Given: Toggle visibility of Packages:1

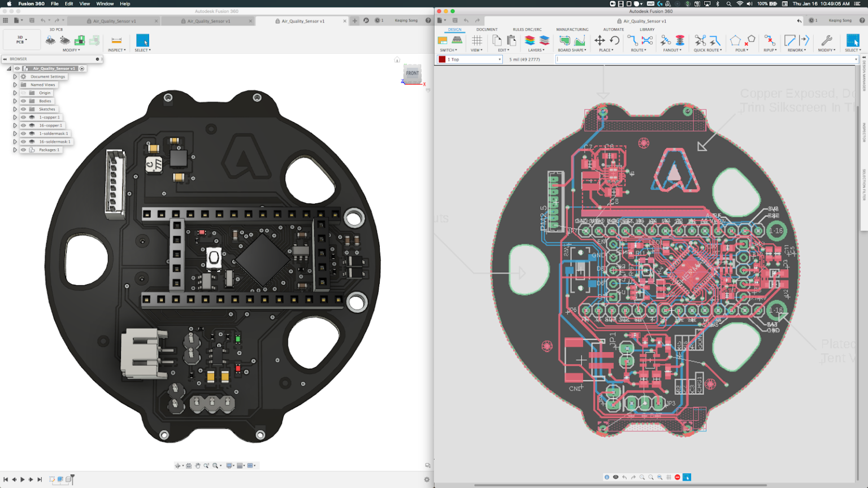Looking at the screenshot, I should tap(24, 150).
